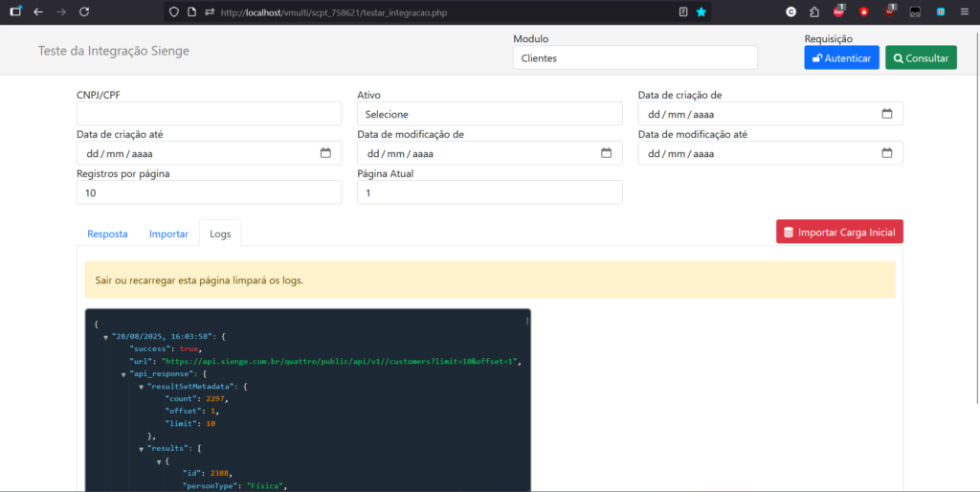980x492 pixels.
Task: Click the CNPJ/CPF input field
Action: 209,114
